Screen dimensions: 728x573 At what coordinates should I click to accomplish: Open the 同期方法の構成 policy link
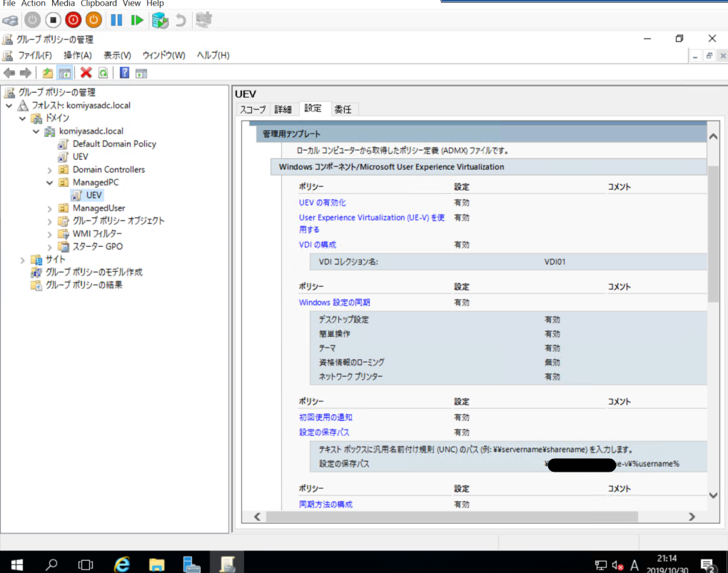pyautogui.click(x=325, y=504)
